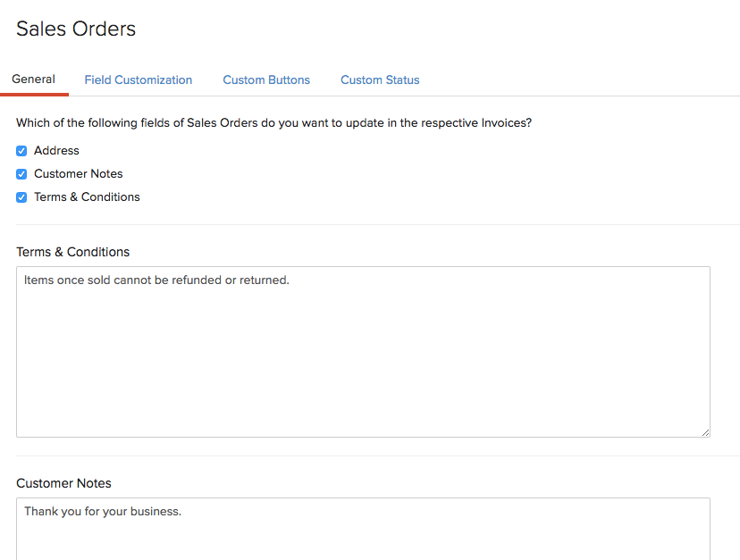Click the Customer Notes section heading
The height and width of the screenshot is (560, 740).
click(x=63, y=483)
